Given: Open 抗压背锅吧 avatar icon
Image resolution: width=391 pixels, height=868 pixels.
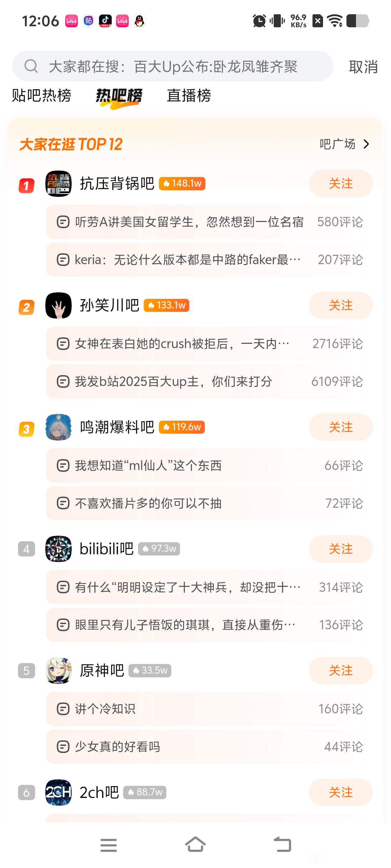Looking at the screenshot, I should pyautogui.click(x=58, y=184).
